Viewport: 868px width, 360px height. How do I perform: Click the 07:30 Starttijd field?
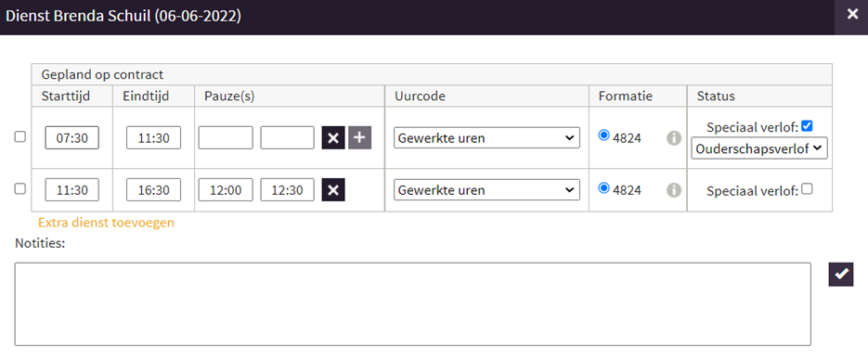pos(72,137)
